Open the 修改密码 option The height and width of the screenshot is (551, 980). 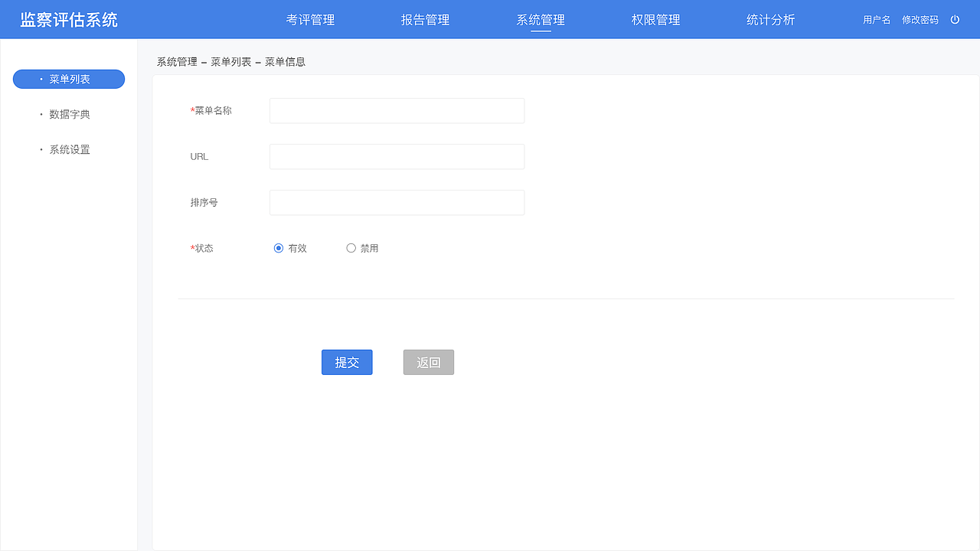coord(920,20)
